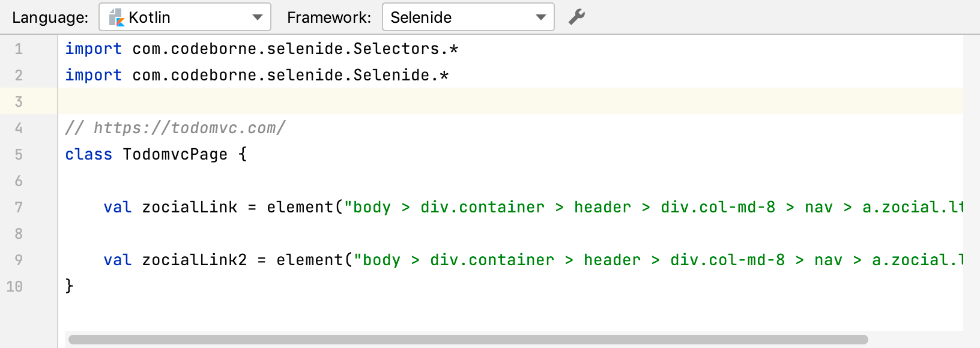Click the zocialLink2 variable name

point(195,260)
